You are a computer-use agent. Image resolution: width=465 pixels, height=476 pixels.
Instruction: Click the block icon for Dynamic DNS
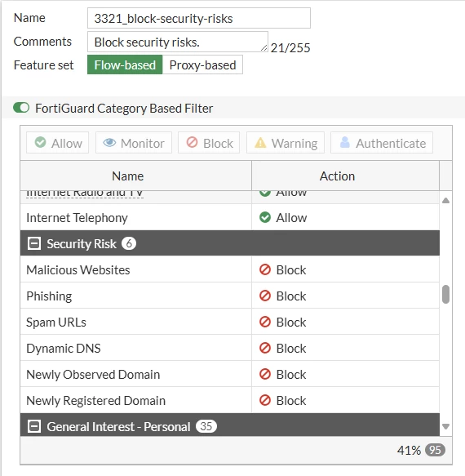(265, 348)
